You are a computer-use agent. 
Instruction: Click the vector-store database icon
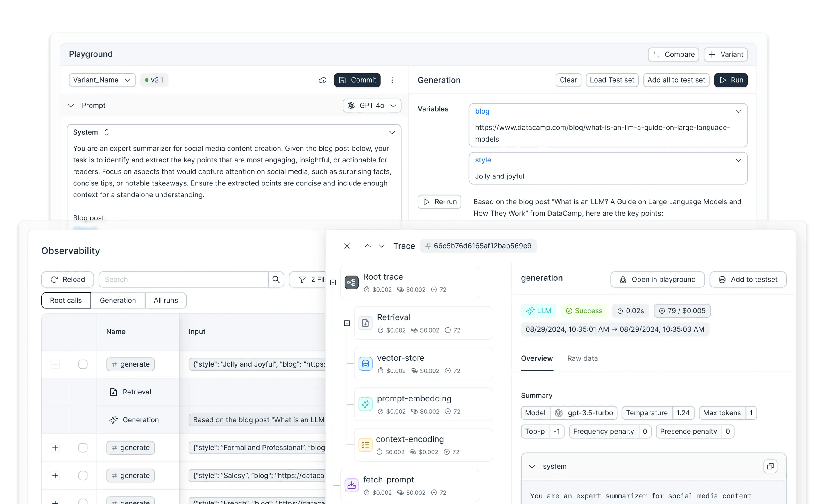coord(365,364)
